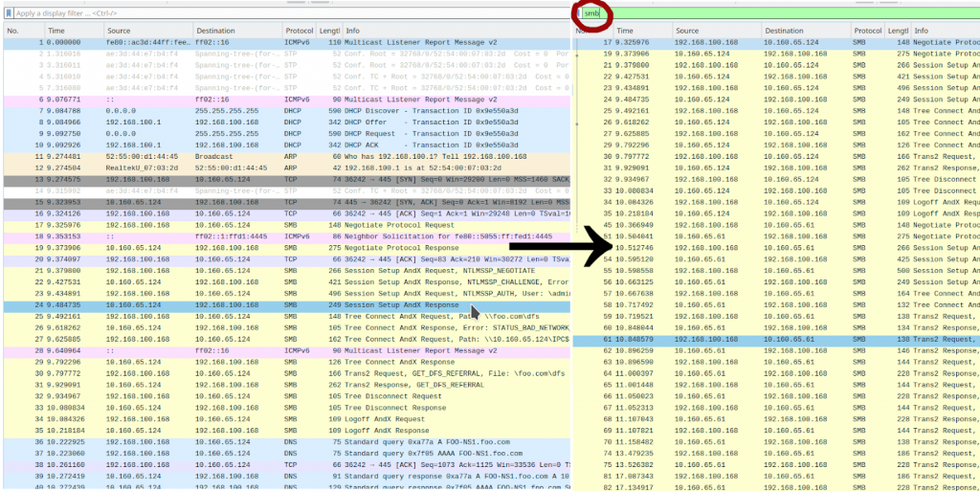Select filtered packet 55 at time 10.598558

click(x=777, y=271)
